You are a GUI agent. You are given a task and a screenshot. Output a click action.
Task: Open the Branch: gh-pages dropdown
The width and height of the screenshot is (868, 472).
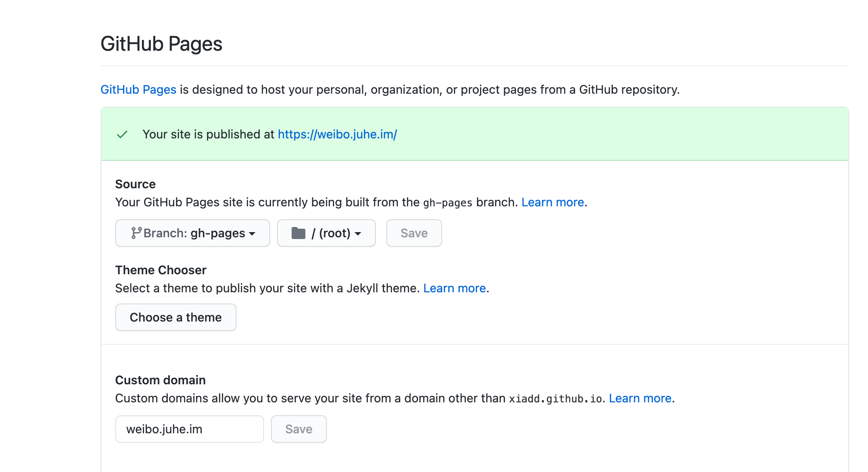(x=192, y=233)
